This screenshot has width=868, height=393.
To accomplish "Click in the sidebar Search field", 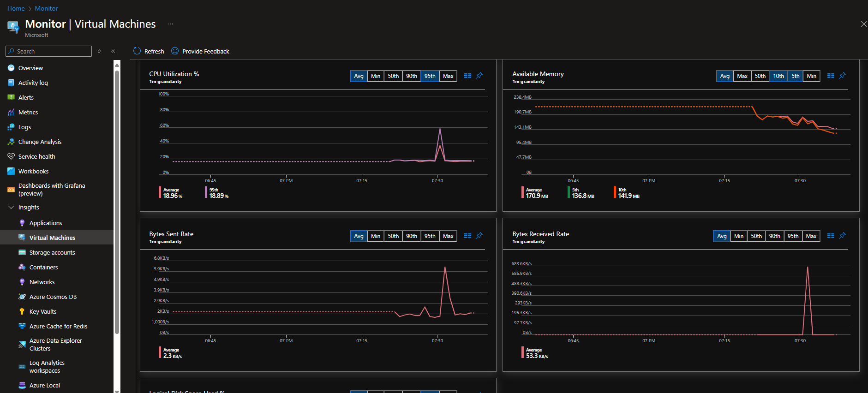I will click(49, 51).
